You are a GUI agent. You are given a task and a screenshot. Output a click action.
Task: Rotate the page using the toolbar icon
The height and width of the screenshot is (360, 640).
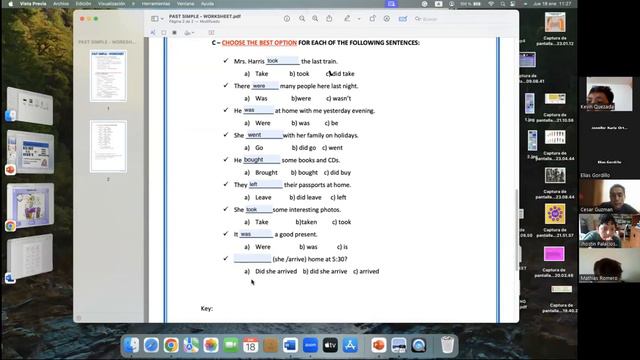[x=373, y=18]
